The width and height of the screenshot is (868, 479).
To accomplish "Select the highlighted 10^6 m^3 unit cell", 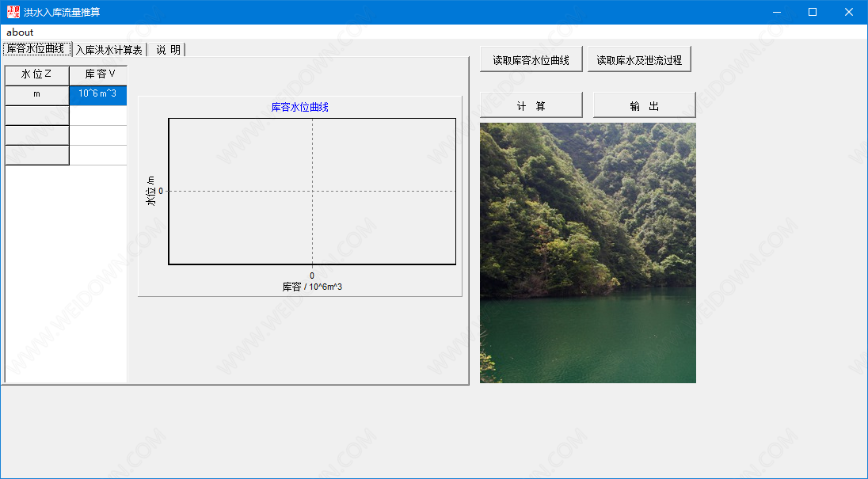I will pyautogui.click(x=98, y=95).
